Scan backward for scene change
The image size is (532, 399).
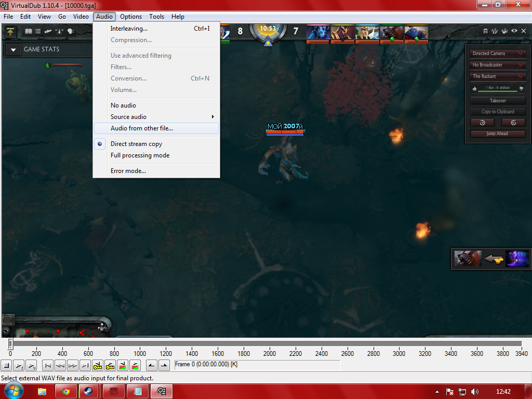coord(123,365)
